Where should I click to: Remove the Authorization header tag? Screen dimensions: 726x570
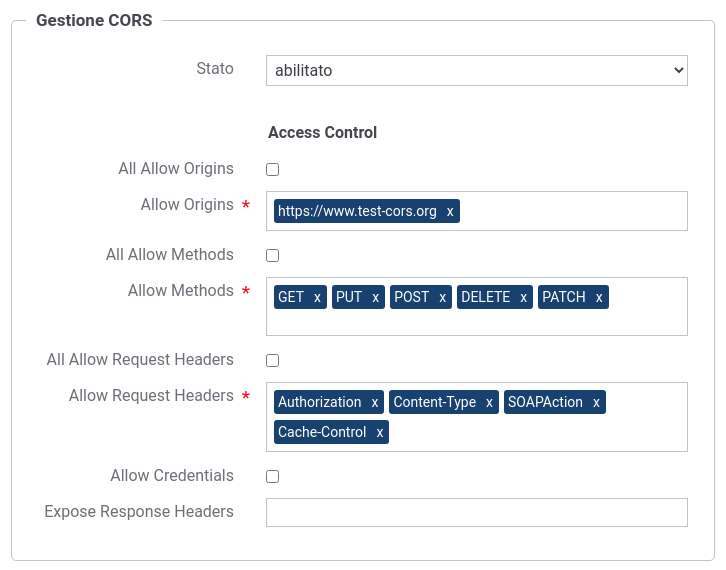point(375,402)
